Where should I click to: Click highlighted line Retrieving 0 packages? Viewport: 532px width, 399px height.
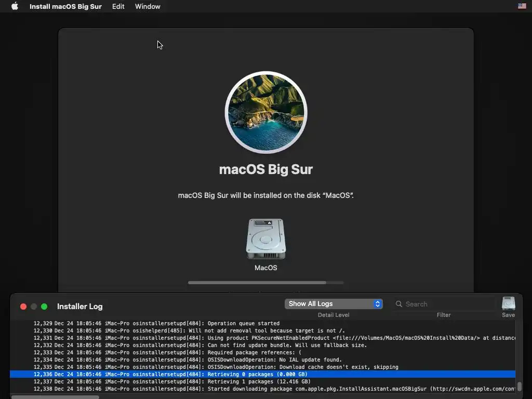click(x=262, y=374)
